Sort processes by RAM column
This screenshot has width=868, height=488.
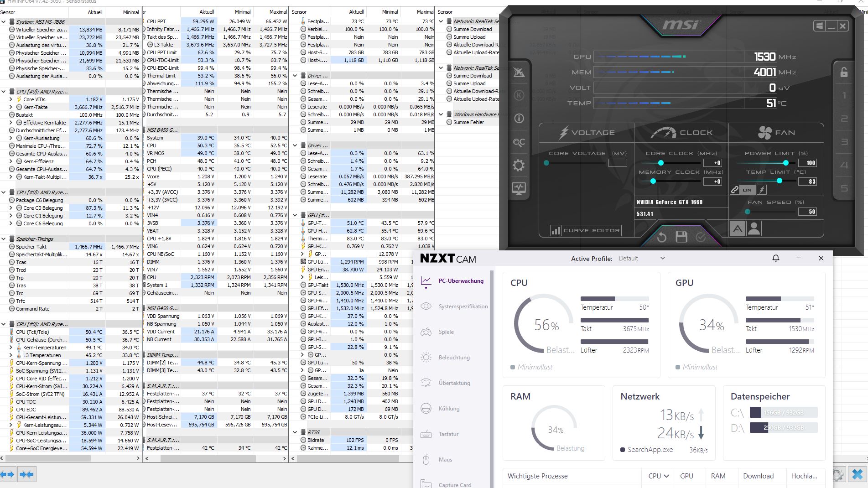(x=718, y=476)
